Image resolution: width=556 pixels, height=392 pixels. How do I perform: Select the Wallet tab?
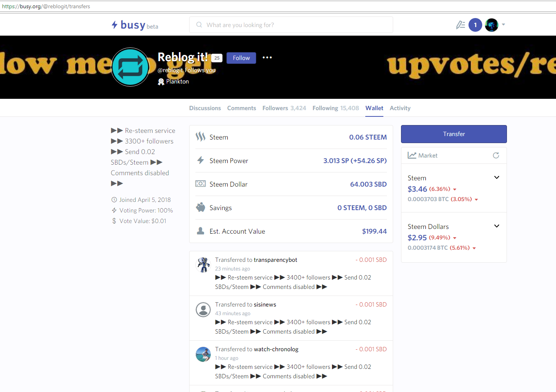(374, 108)
